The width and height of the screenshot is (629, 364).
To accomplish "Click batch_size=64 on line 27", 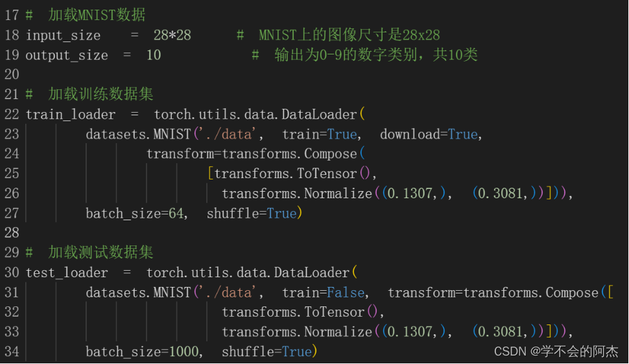I will (134, 213).
